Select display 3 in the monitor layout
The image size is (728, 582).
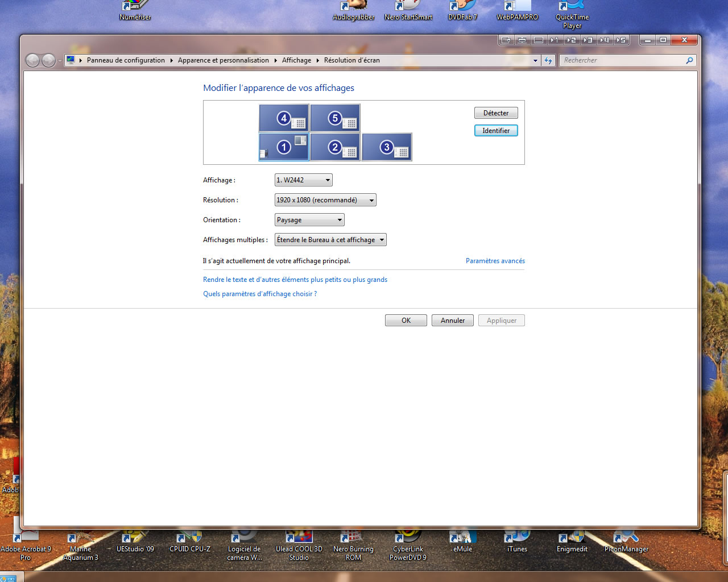click(x=387, y=147)
